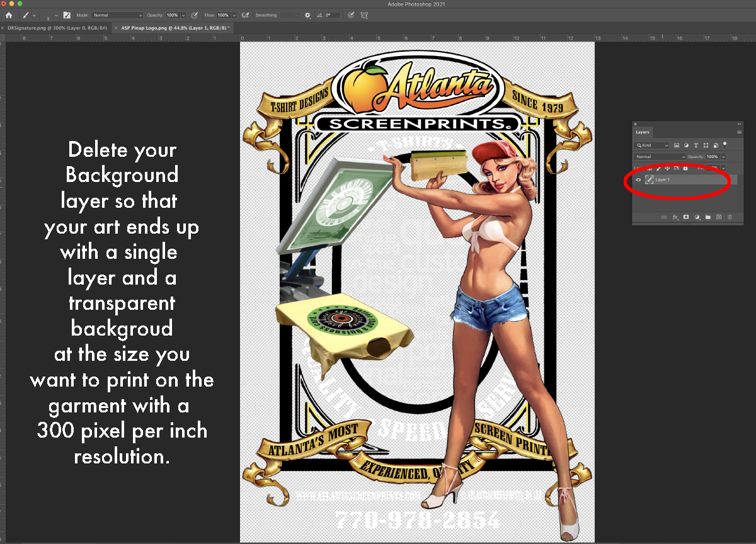Click the Atlanta Screenprints artwork on canvas
The height and width of the screenshot is (544, 756).
click(x=418, y=292)
